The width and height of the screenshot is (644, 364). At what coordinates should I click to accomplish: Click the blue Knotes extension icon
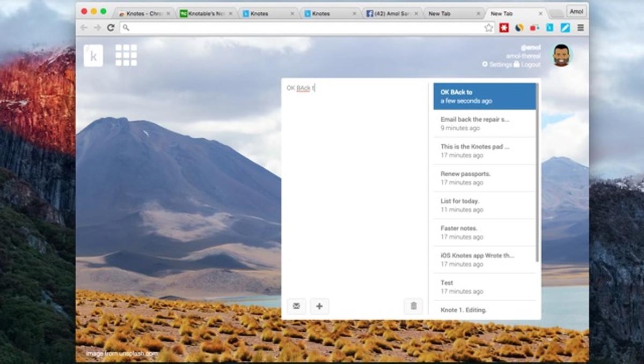(550, 27)
